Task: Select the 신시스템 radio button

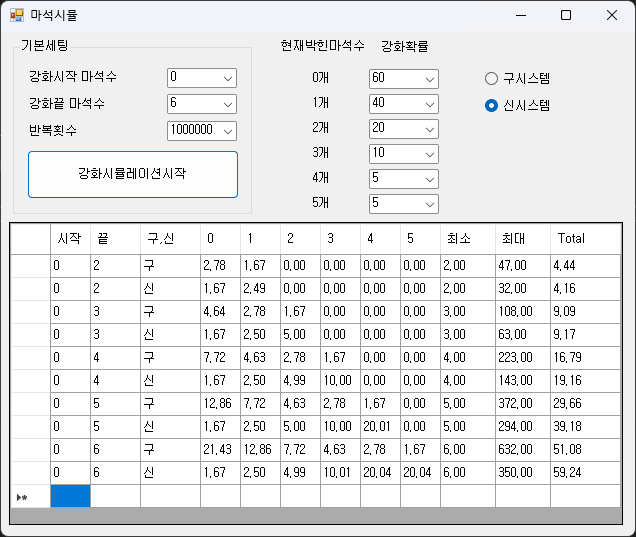Action: click(x=517, y=105)
